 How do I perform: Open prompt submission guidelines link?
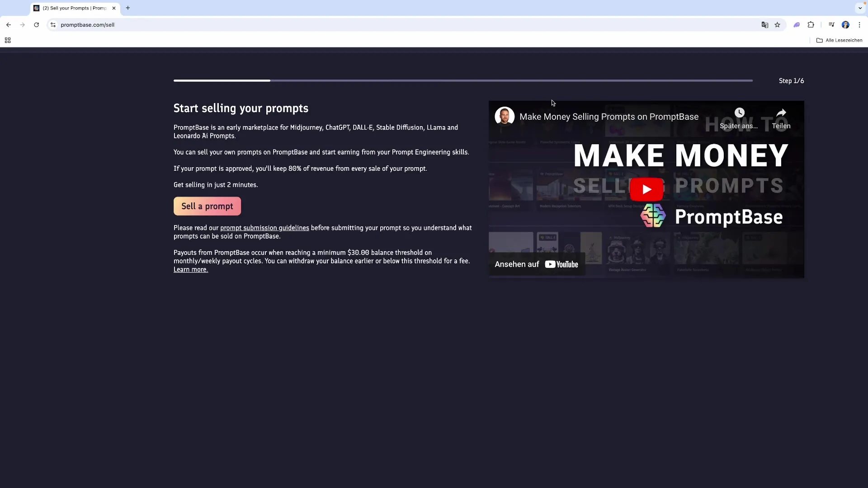(264, 228)
